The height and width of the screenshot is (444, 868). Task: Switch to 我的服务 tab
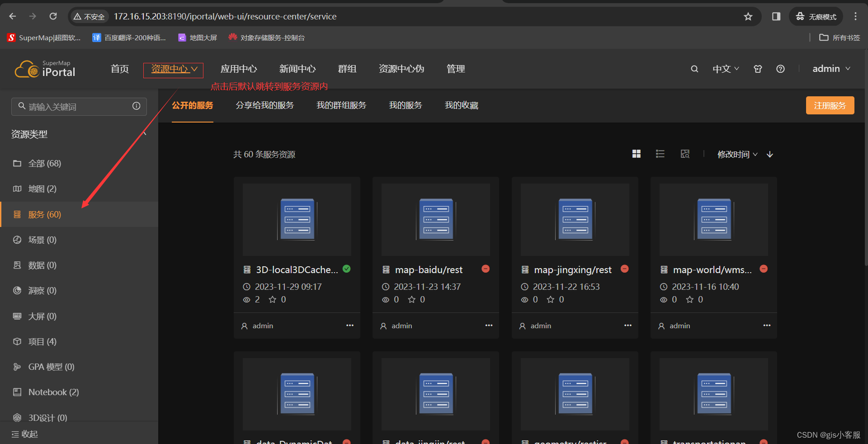pyautogui.click(x=406, y=105)
